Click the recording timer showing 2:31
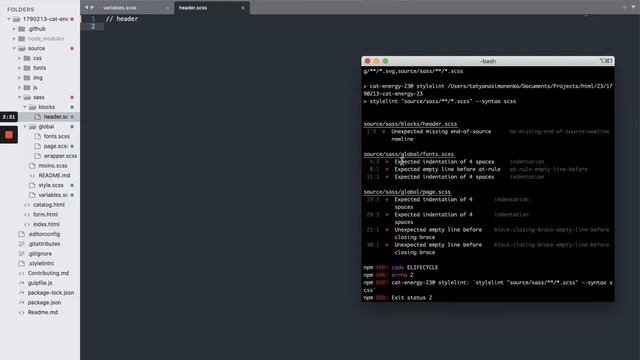This screenshot has height=360, width=640. (x=9, y=117)
